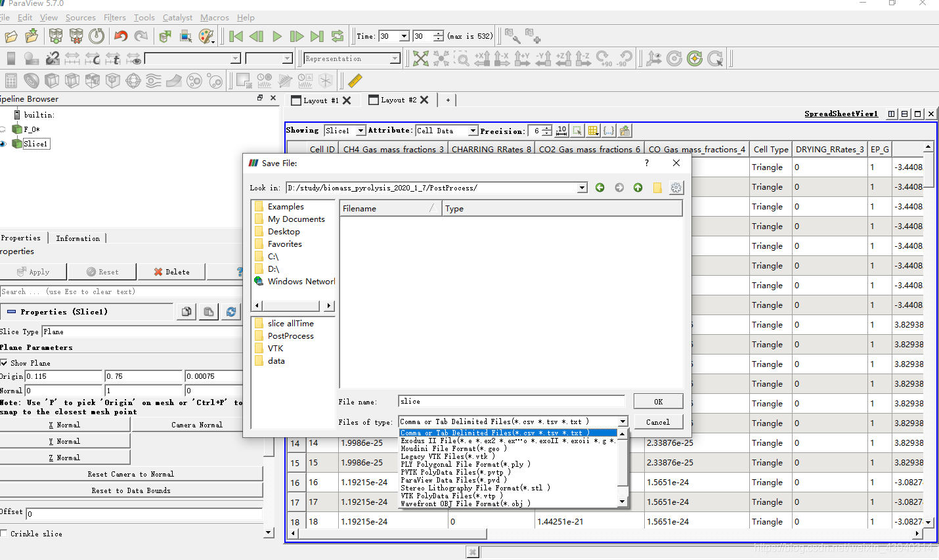Toggle visibility of F_0* source
Viewport: 939px width, 560px height.
[3, 129]
